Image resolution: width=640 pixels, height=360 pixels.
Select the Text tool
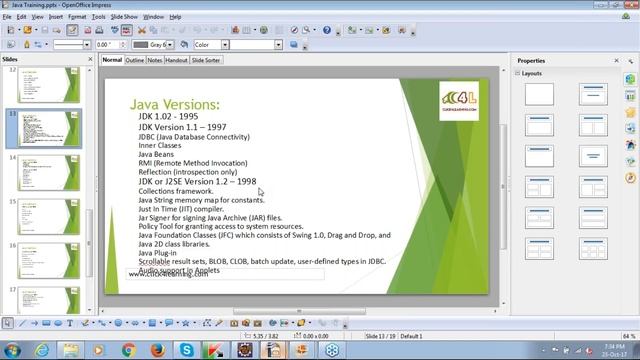point(70,323)
